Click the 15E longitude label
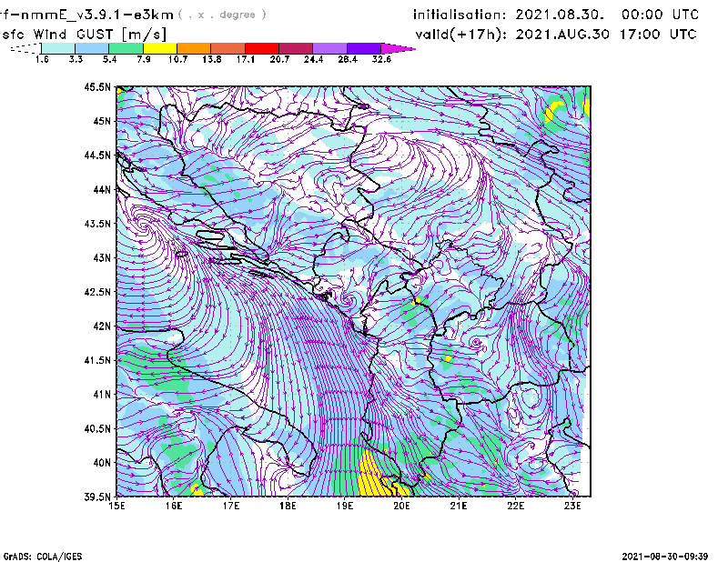The height and width of the screenshot is (562, 728). [x=116, y=506]
